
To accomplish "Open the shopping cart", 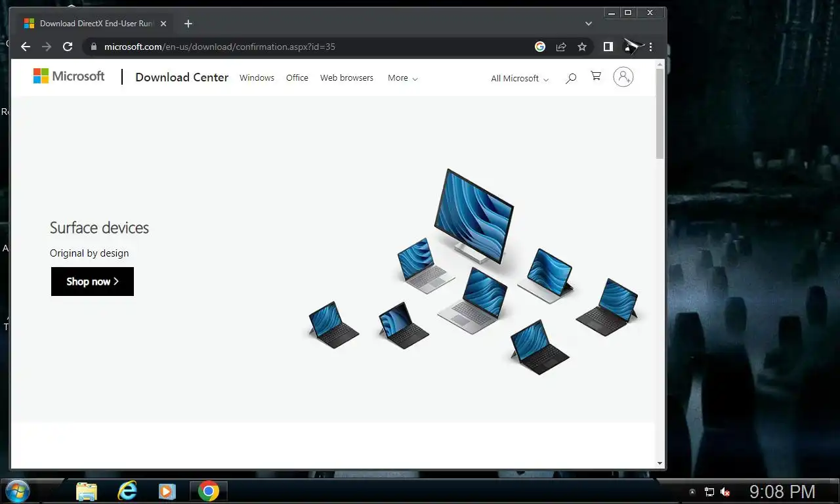I will 596,76.
